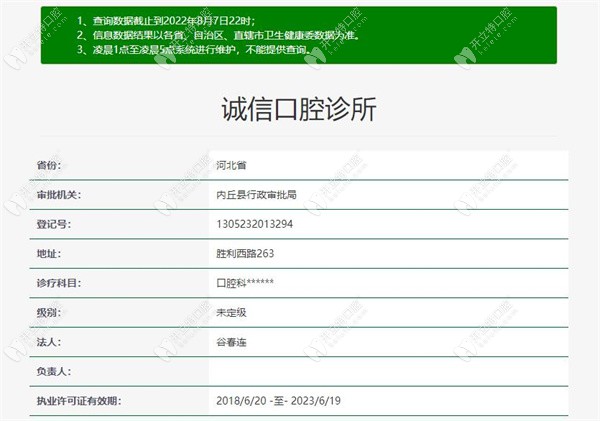Click the 登记号 label
This screenshot has height=421, width=600.
[54, 224]
